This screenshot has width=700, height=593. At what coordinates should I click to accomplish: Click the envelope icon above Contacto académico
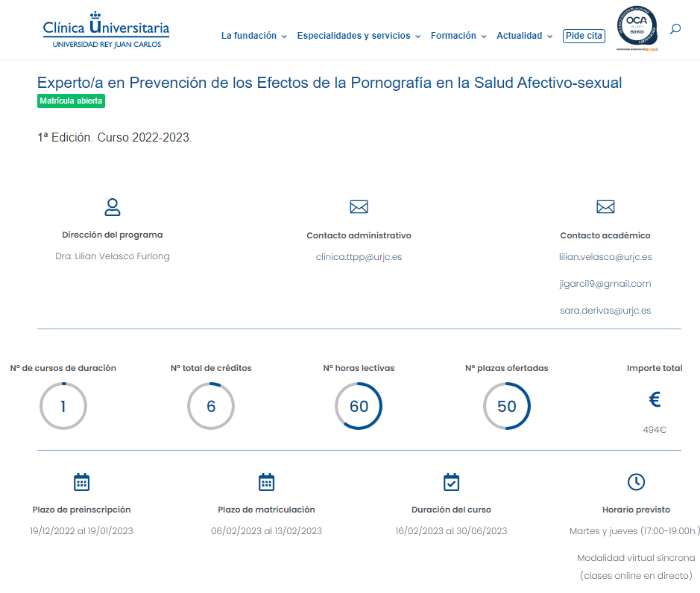pyautogui.click(x=605, y=207)
